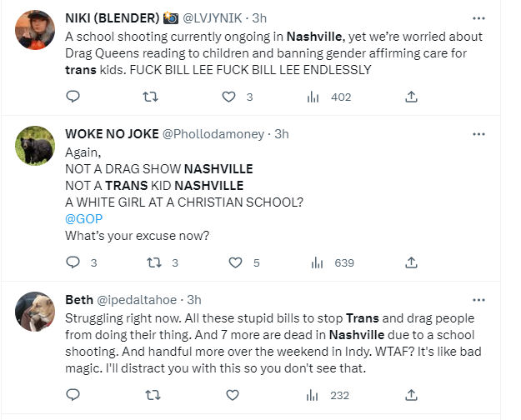Share WOKE NO JOKE's tweet
Viewport: 521px width, 420px height.
point(411,262)
